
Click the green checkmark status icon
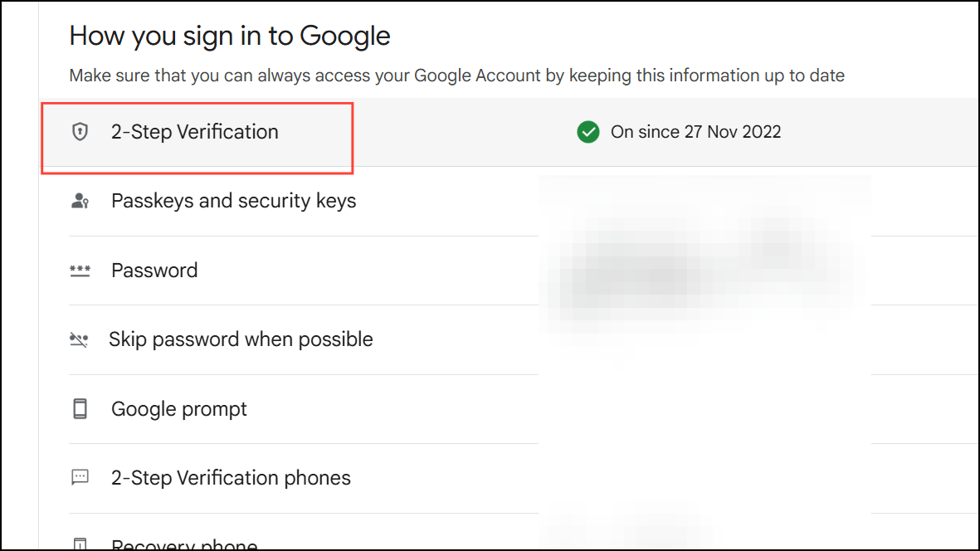[588, 132]
